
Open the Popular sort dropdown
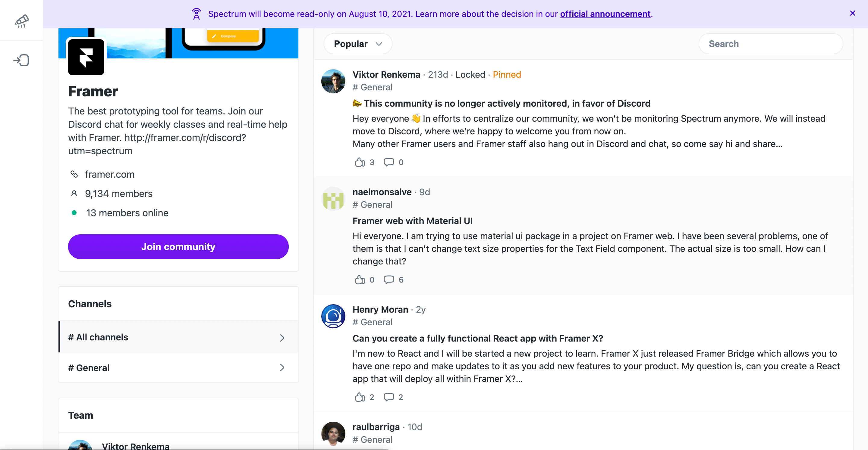[x=357, y=43]
